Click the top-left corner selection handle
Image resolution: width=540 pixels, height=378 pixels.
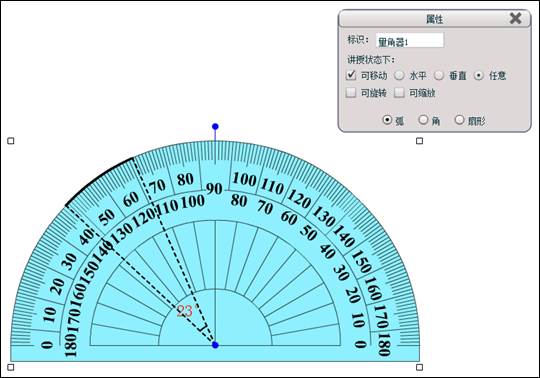coord(11,141)
